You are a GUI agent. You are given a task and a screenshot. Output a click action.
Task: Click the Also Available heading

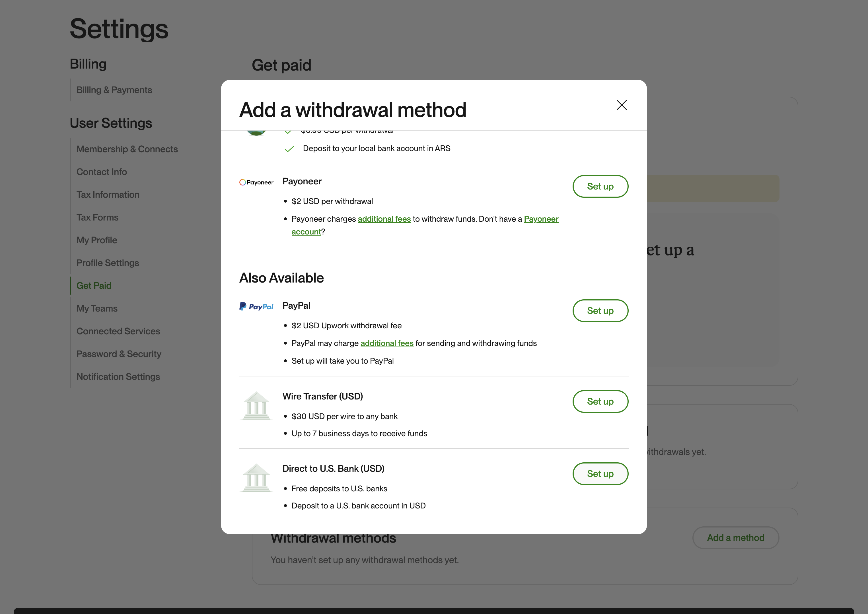click(281, 278)
